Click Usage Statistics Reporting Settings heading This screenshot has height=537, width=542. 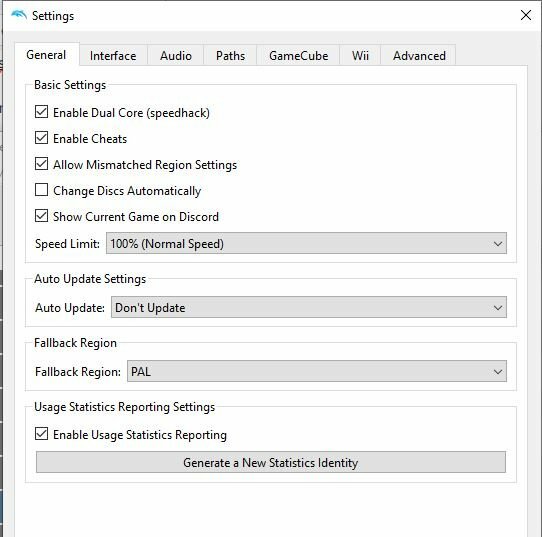(124, 407)
